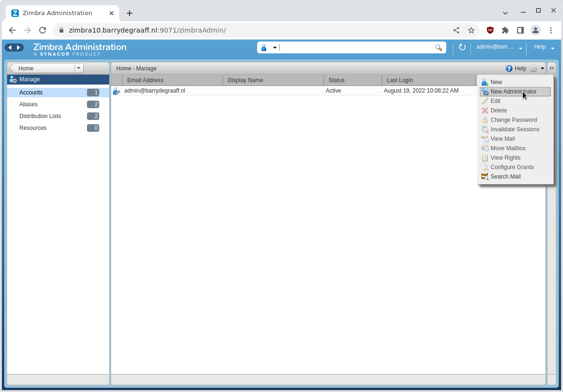
Task: Open Distribution Lists in the sidebar
Action: (58, 116)
